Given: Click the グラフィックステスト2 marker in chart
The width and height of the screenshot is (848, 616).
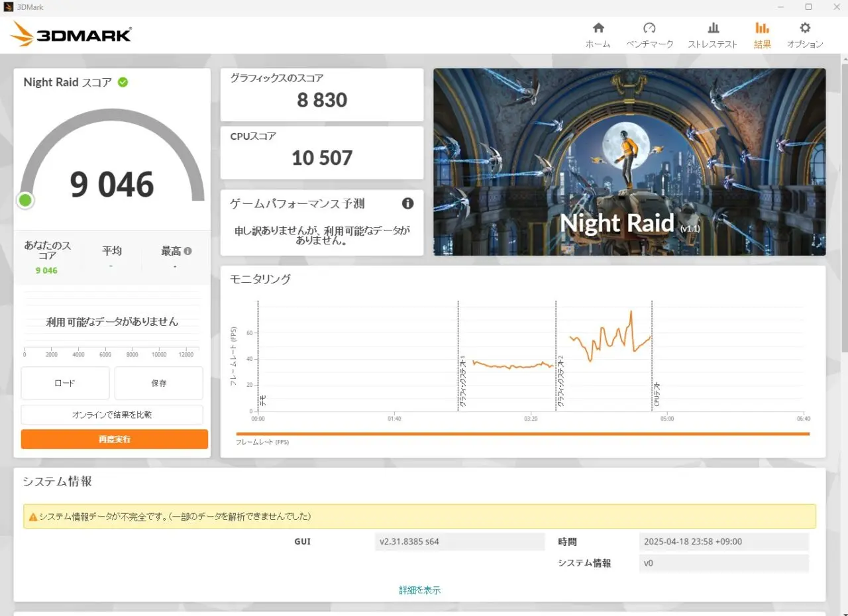Looking at the screenshot, I should [x=560, y=381].
